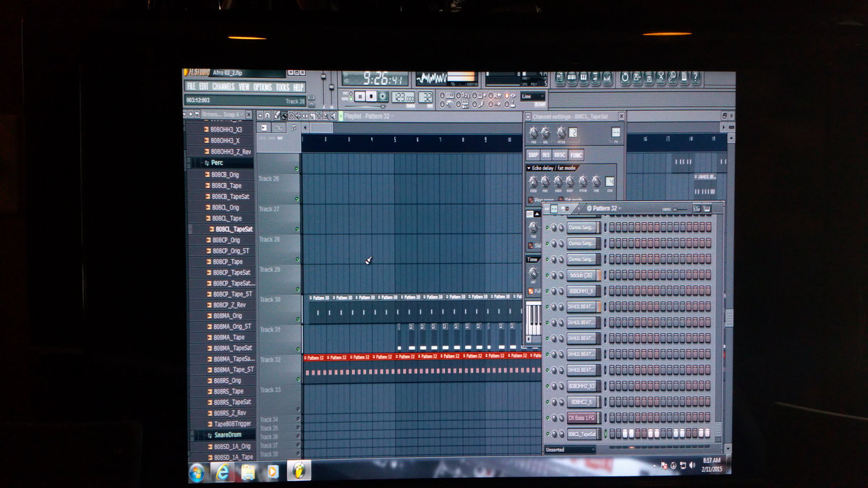Screen dimensions: 868x488
Task: Open the CHANNELS menu
Action: point(223,87)
